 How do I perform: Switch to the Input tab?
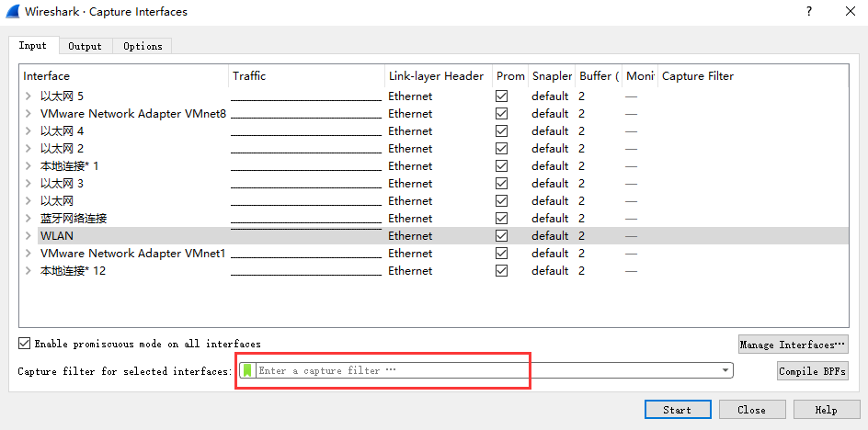click(x=33, y=45)
